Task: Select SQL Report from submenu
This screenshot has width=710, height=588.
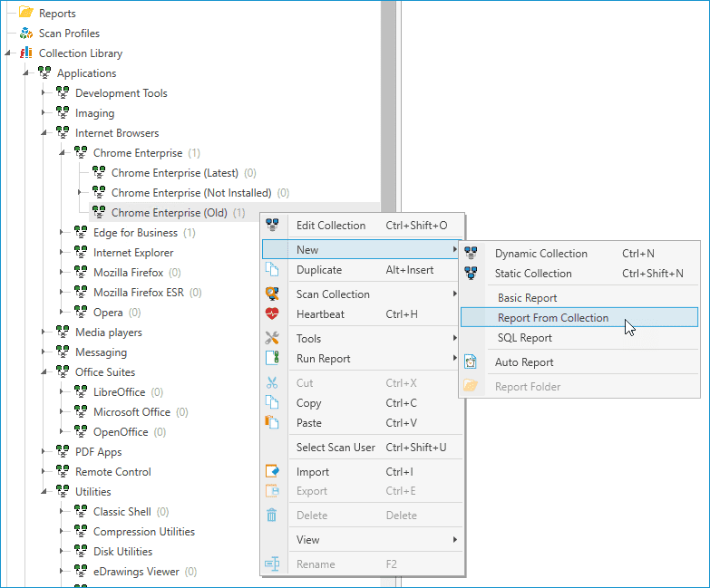Action: (579, 338)
